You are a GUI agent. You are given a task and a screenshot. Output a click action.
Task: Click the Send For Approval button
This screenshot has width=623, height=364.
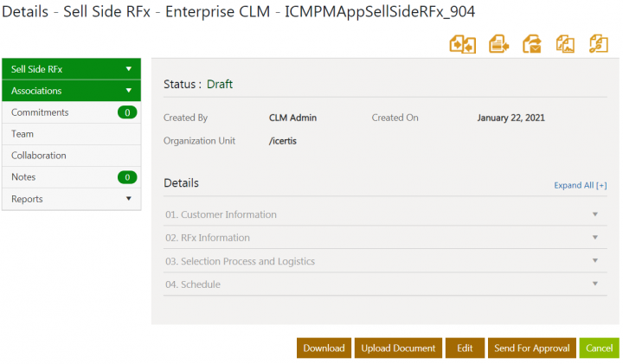(531, 348)
